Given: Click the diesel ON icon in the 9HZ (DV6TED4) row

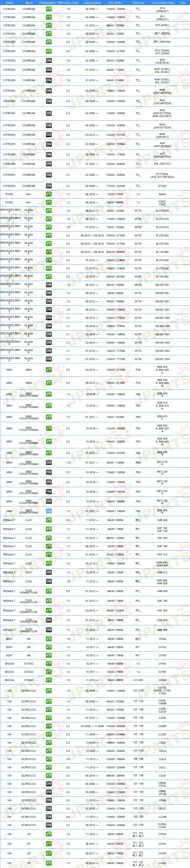Looking at the screenshot, I should 49,61.
